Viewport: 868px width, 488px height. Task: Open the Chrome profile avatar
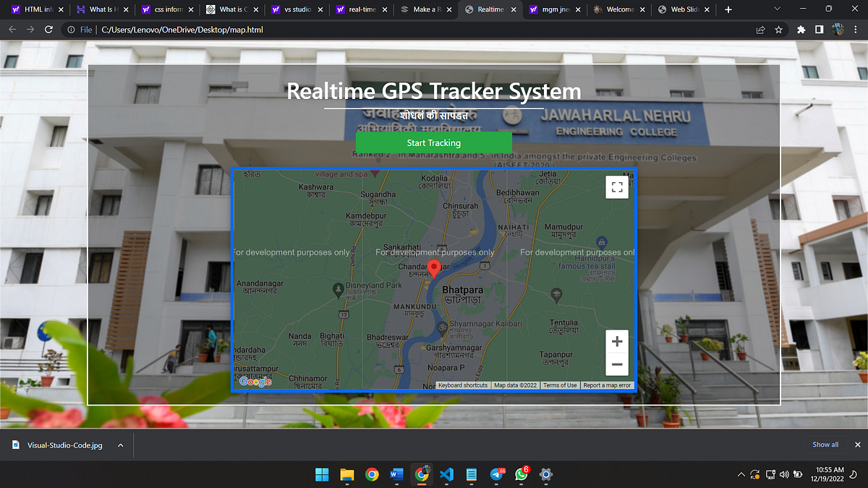pyautogui.click(x=838, y=30)
